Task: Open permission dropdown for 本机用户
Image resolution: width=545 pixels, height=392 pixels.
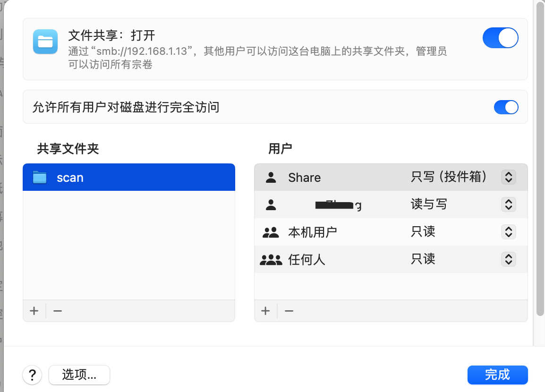Action: tap(508, 232)
